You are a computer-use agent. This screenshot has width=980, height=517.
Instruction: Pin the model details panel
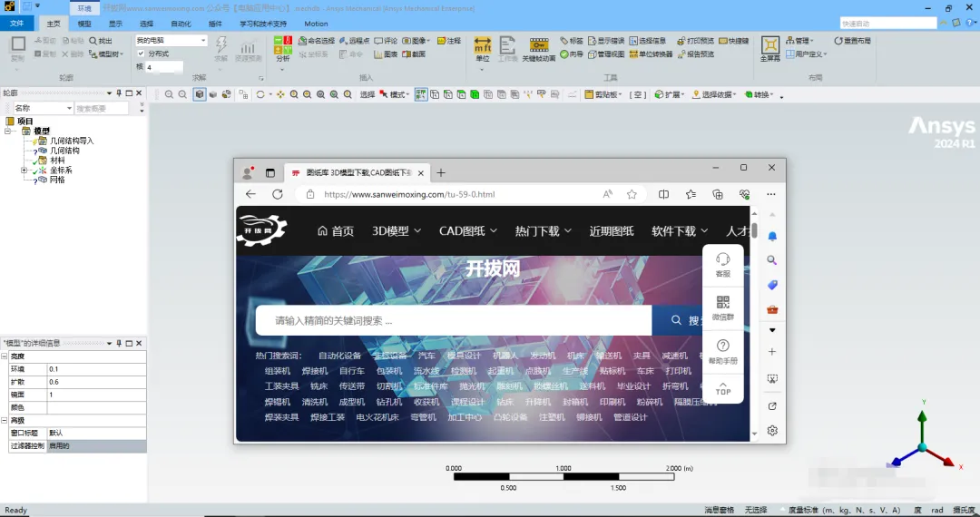tap(119, 344)
